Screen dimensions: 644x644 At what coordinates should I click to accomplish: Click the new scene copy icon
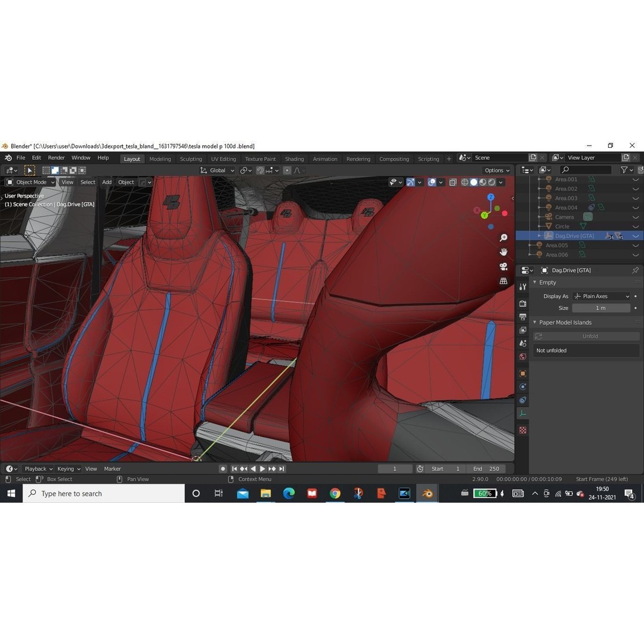tap(532, 157)
